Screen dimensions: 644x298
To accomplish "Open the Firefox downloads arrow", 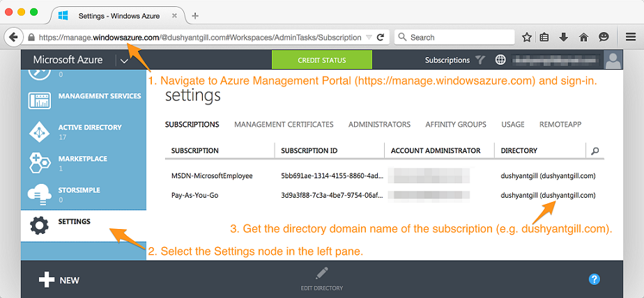I will pos(564,37).
